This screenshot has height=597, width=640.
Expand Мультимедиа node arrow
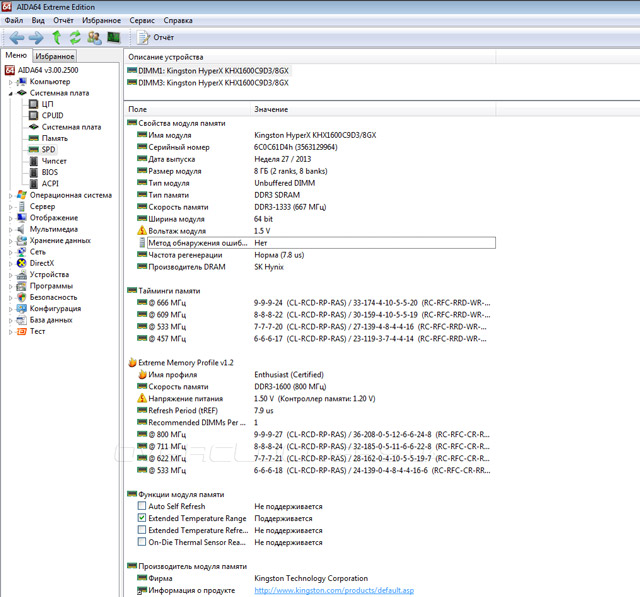tap(11, 230)
